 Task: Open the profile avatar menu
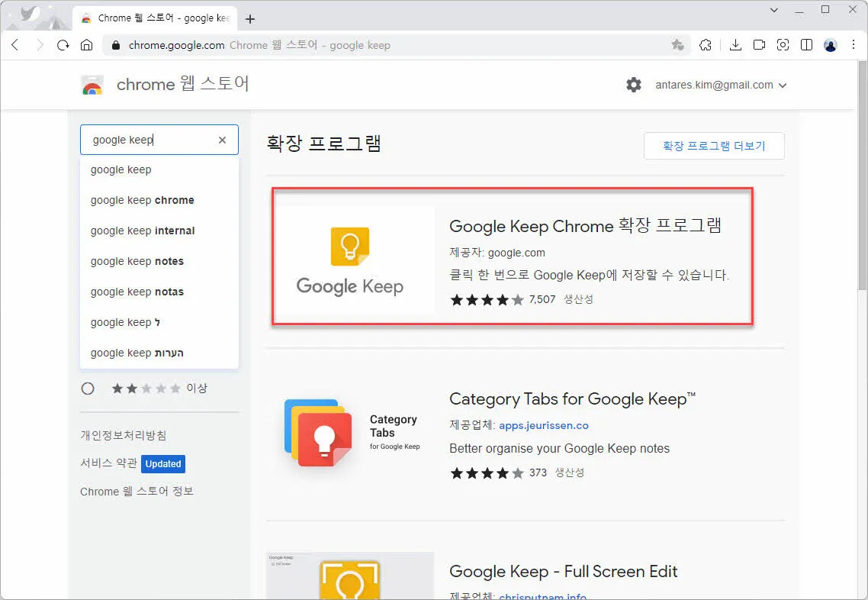tap(831, 45)
